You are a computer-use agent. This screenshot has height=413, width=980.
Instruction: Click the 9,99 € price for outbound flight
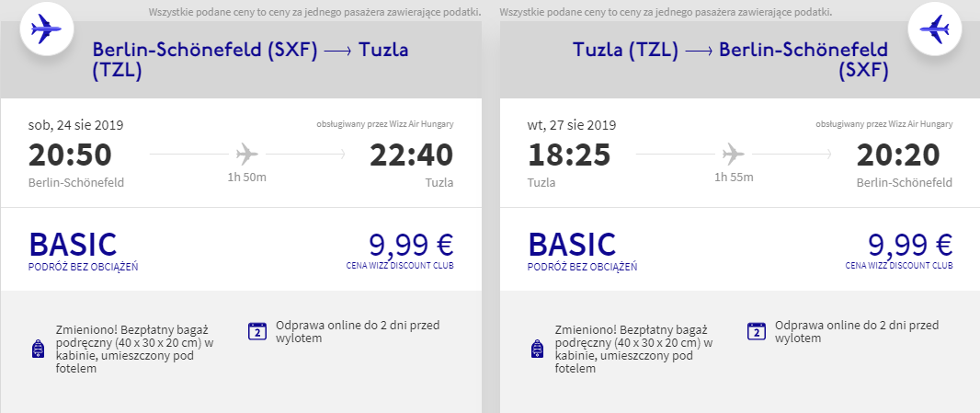411,245
